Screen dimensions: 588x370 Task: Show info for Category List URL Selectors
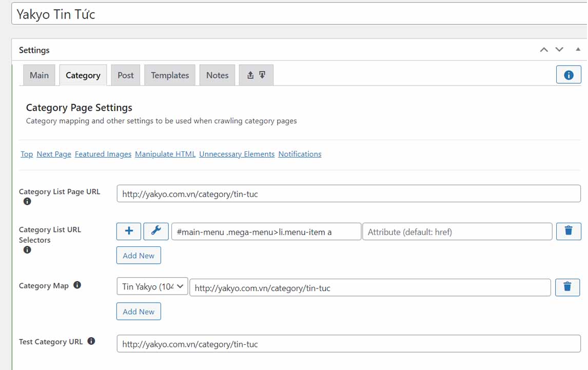pos(27,250)
